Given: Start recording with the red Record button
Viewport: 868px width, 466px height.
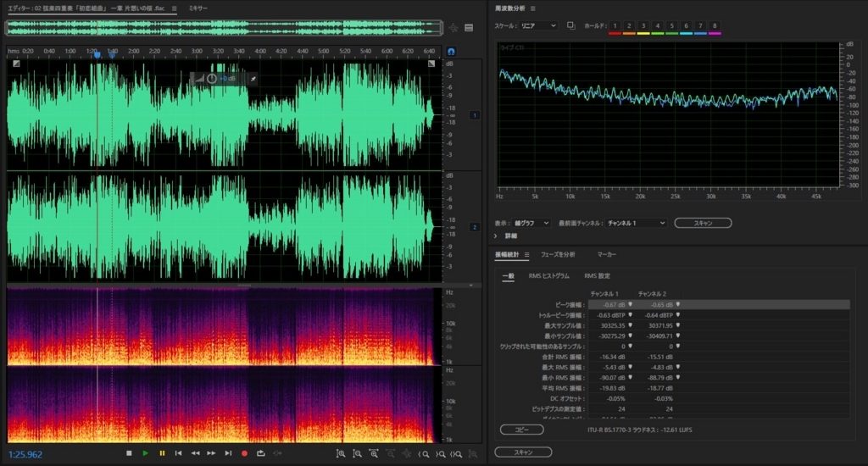Looking at the screenshot, I should [x=244, y=453].
